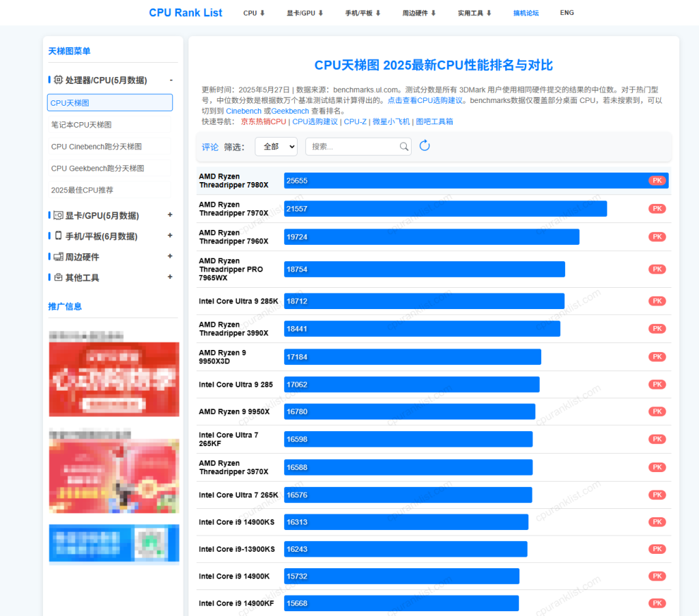
Task: Click the 25655 score bar
Action: pos(476,180)
